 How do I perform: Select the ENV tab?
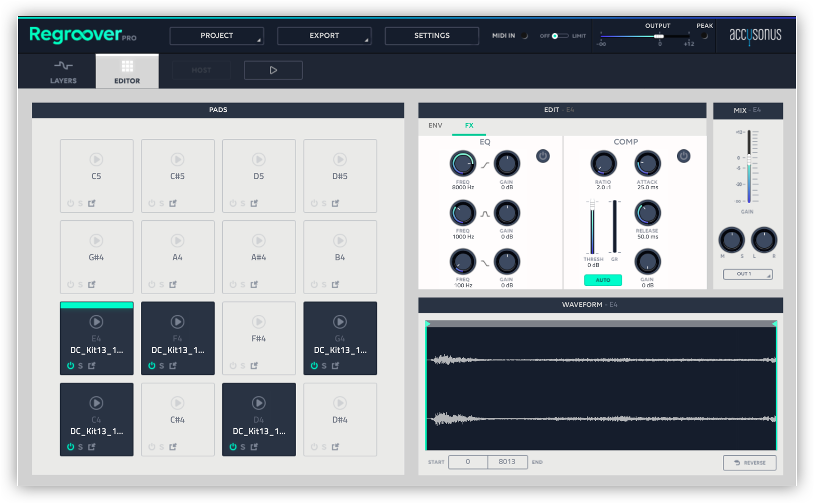pos(435,126)
